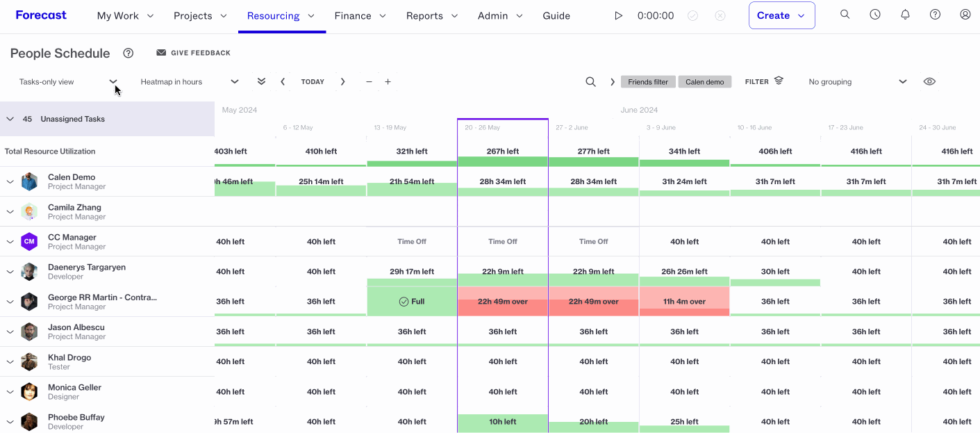This screenshot has width=980, height=433.
Task: Open the Reports menu
Action: pos(432,15)
